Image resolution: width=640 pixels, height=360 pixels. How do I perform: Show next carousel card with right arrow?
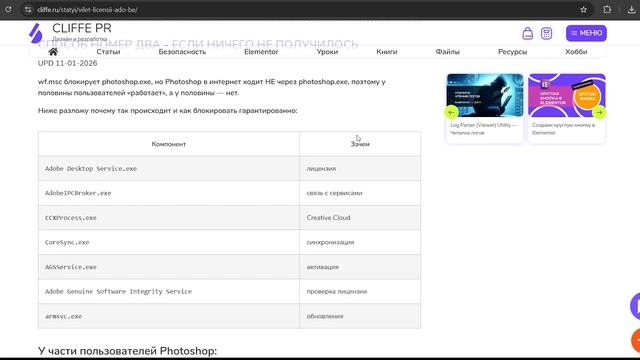[x=599, y=112]
